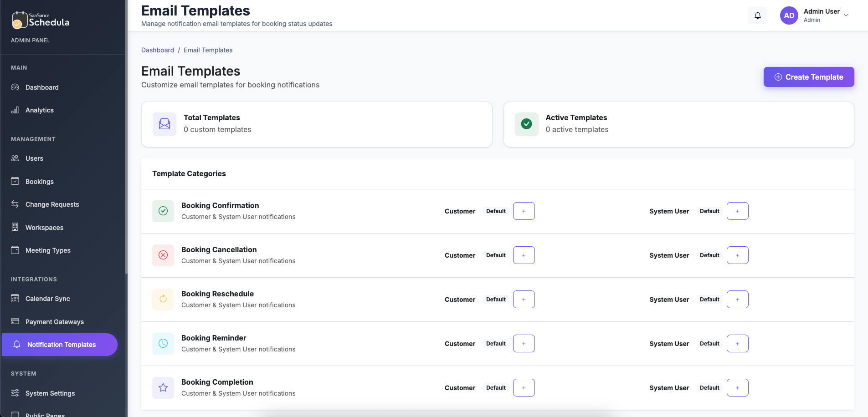The height and width of the screenshot is (417, 868).
Task: Expand the Admin User profile dropdown
Action: [x=824, y=15]
